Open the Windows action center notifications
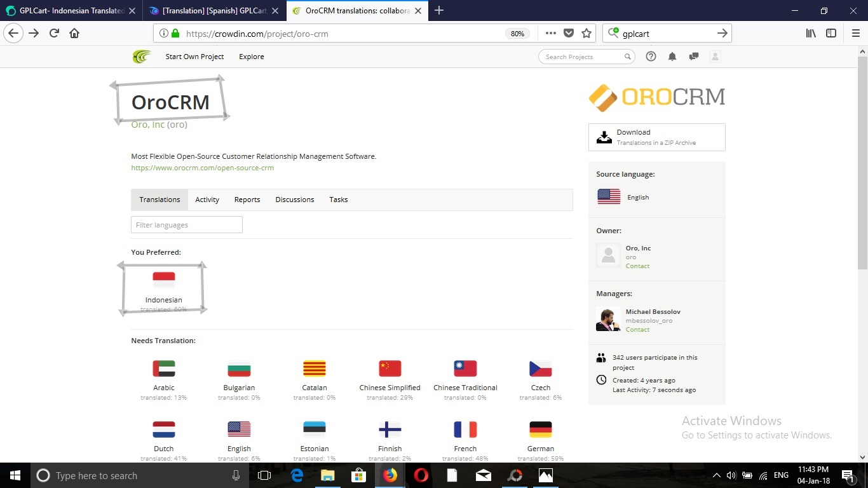Screen dimensions: 868x488 (x=848, y=475)
